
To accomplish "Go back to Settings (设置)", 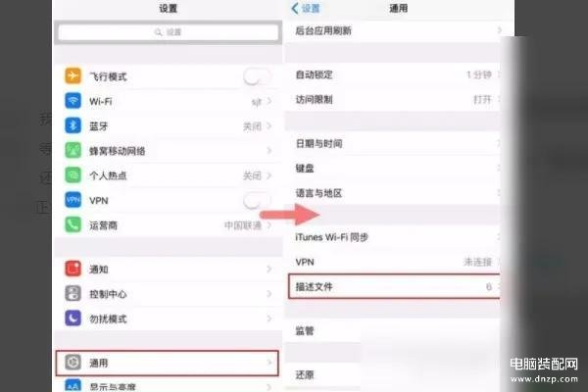I will tap(306, 8).
